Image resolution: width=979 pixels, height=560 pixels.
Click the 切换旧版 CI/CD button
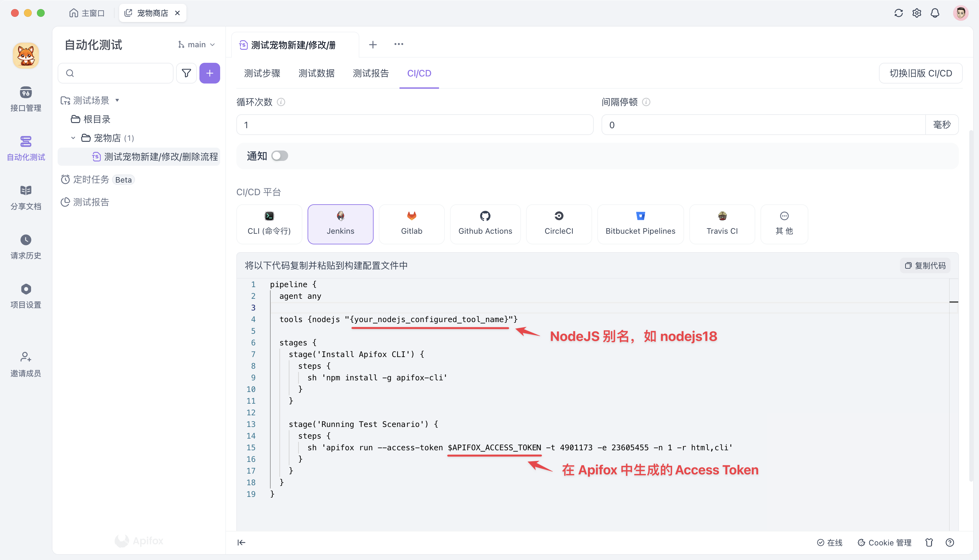[x=920, y=73]
